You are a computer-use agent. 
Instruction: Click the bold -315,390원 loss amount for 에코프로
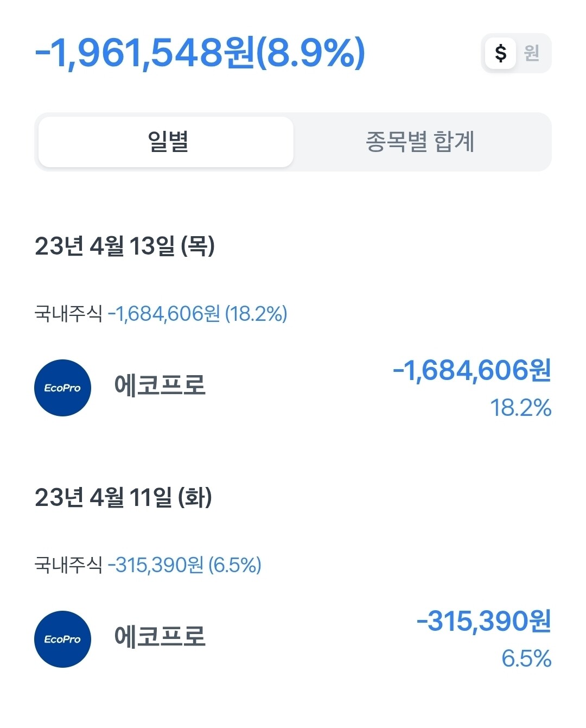tap(483, 622)
